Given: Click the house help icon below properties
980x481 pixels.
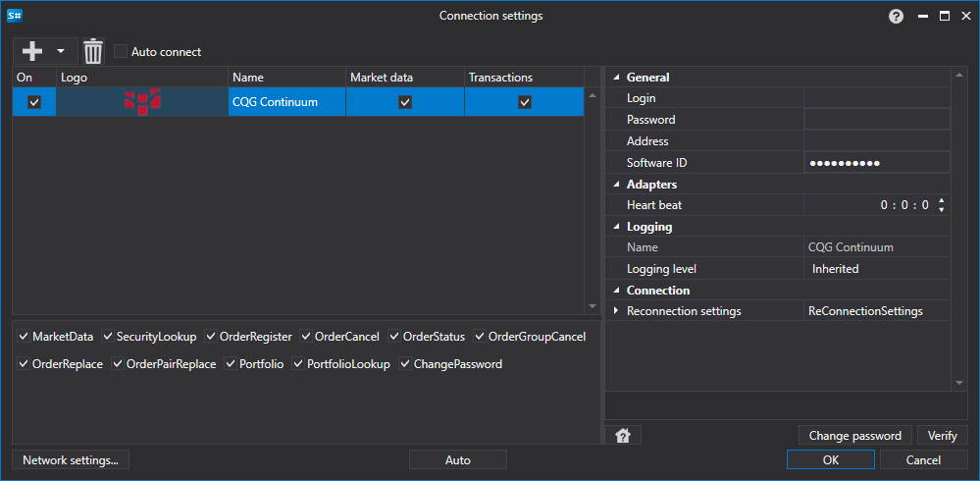Looking at the screenshot, I should [x=623, y=435].
